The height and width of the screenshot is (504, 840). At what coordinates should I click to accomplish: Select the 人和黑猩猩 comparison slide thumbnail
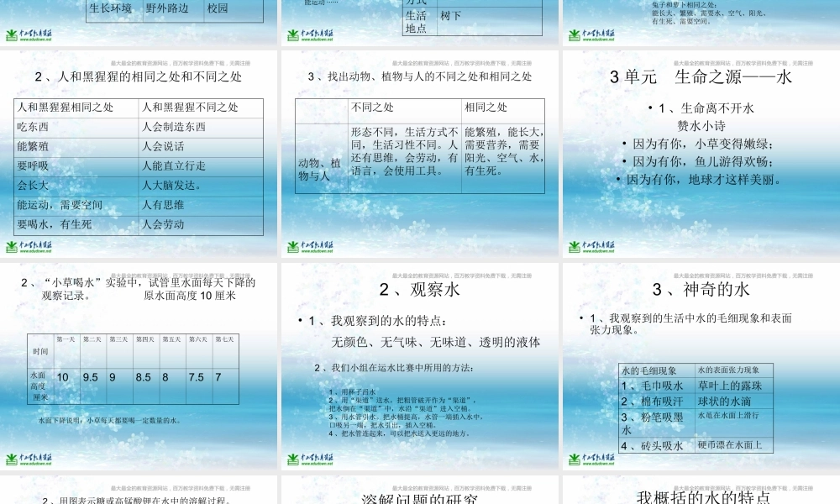(139, 155)
